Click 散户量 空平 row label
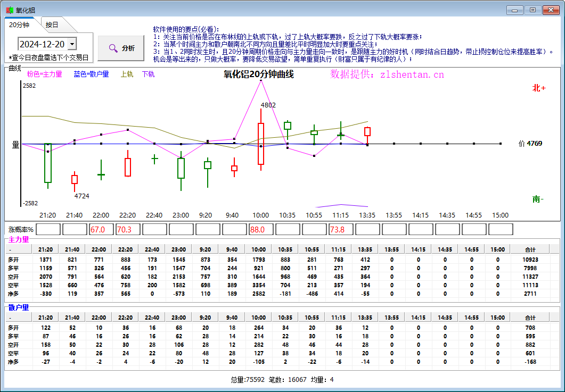565x392 pixels. tap(13, 354)
